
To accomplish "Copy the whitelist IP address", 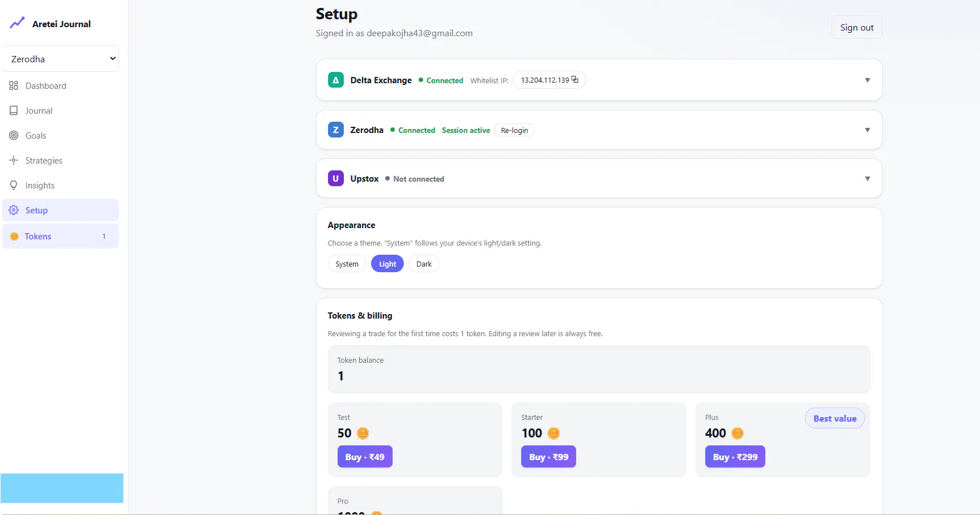I will point(575,79).
